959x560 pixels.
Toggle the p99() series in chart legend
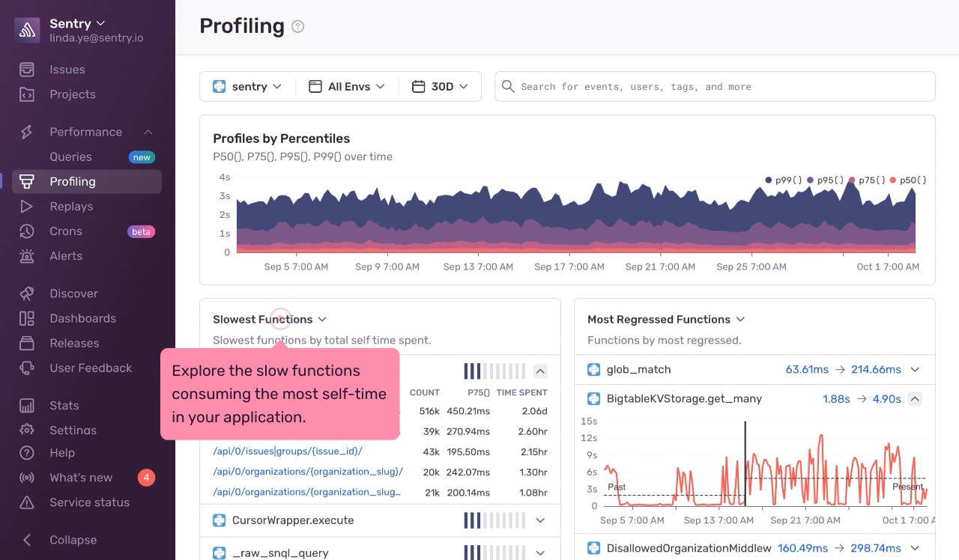784,180
